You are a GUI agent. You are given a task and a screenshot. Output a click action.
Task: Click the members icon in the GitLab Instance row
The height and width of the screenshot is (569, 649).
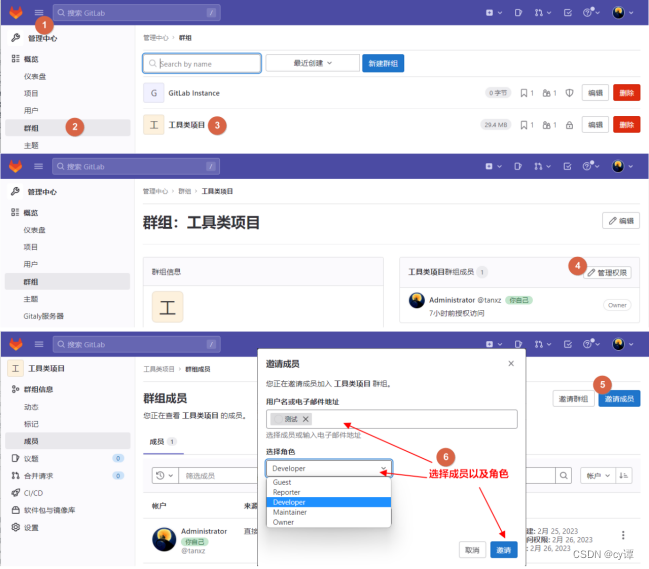(546, 93)
